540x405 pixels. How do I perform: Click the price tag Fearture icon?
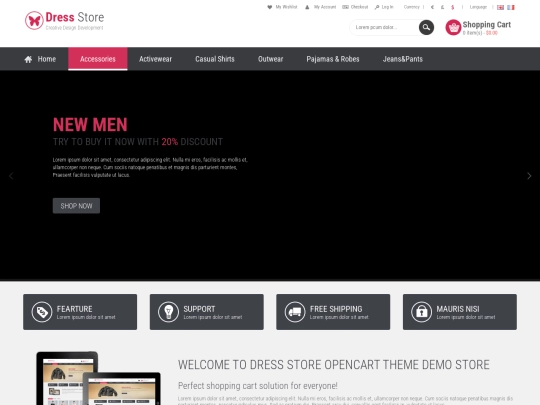coord(42,312)
